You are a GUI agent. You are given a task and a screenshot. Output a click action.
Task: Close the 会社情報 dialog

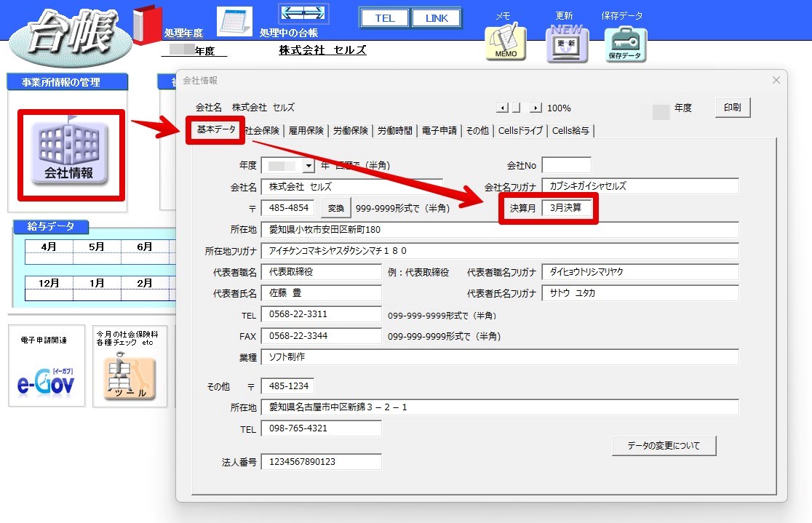(776, 80)
